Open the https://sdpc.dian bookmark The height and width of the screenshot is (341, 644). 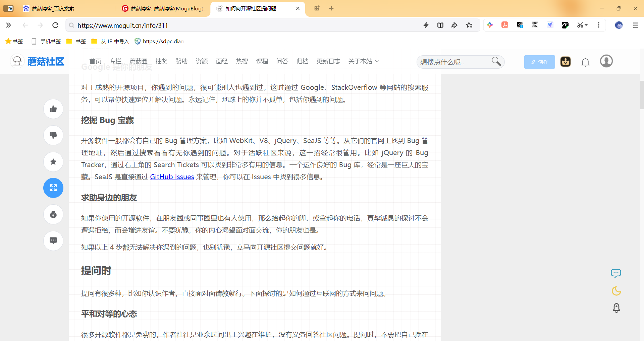[159, 41]
